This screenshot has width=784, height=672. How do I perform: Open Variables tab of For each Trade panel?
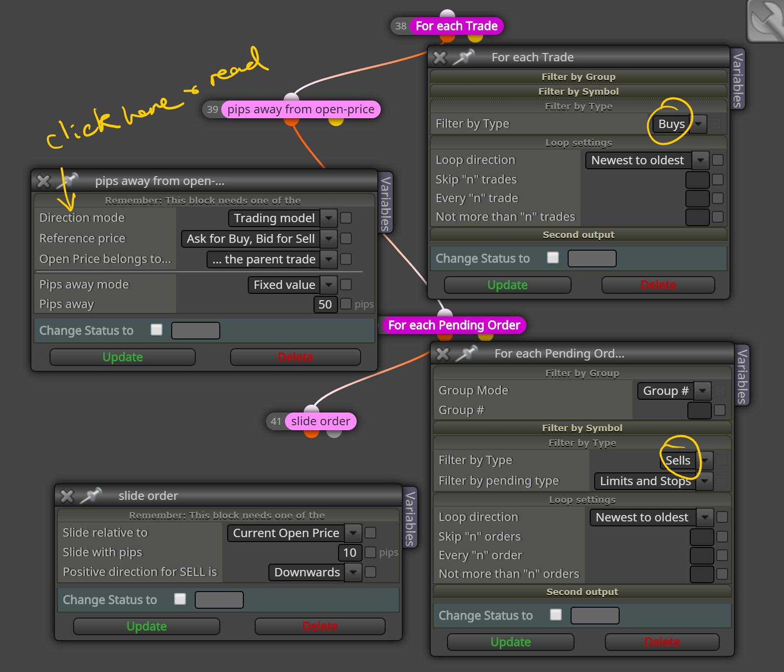[x=738, y=79]
